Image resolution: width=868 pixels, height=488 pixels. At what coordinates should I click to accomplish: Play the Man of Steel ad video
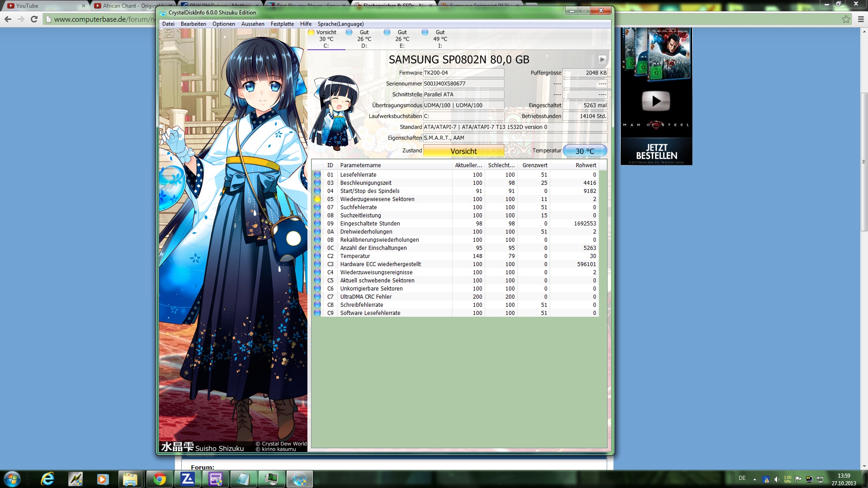click(656, 101)
